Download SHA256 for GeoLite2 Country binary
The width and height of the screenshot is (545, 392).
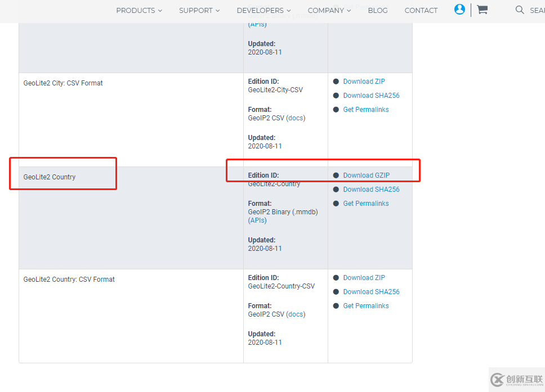371,189
